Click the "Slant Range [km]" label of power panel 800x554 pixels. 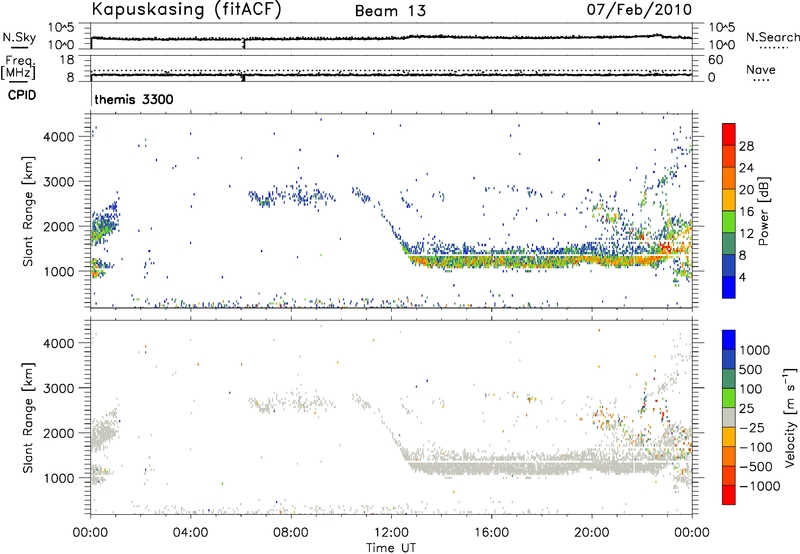(28, 211)
